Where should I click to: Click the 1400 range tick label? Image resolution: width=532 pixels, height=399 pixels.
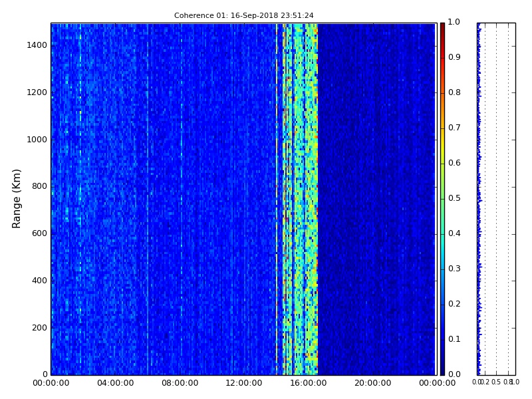[x=37, y=45]
